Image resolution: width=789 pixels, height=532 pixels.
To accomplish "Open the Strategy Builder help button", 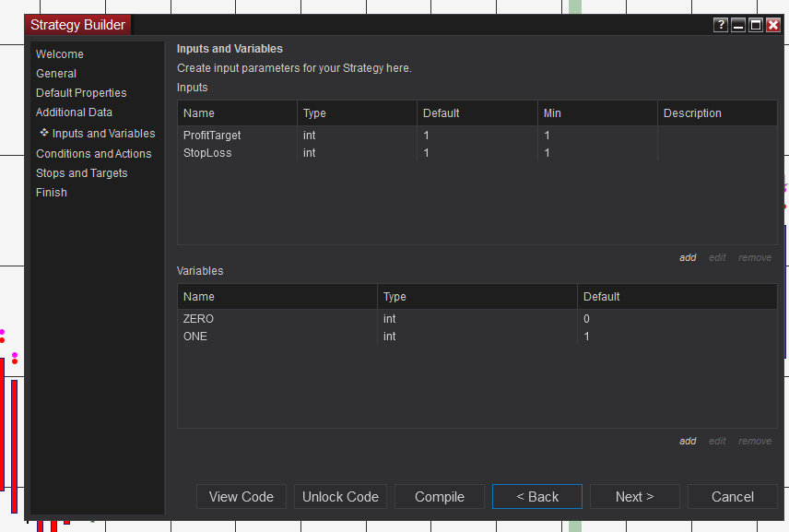I will click(x=721, y=25).
